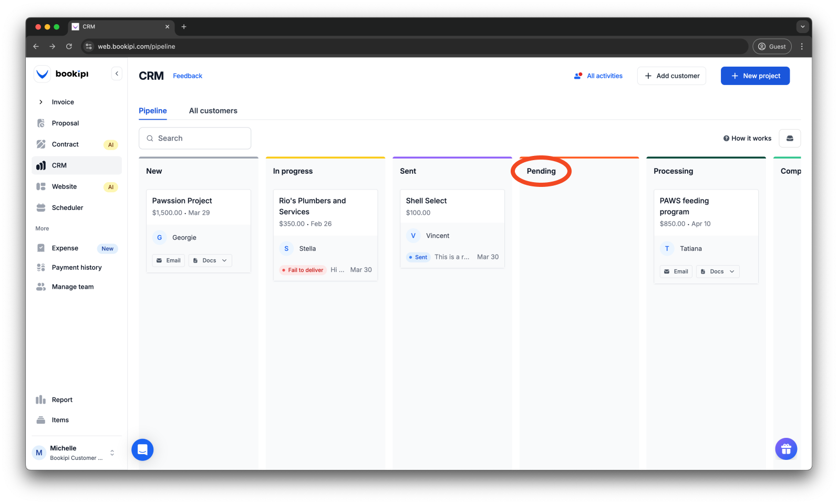Click the AI badge beside Contract
838x504 pixels.
point(111,145)
